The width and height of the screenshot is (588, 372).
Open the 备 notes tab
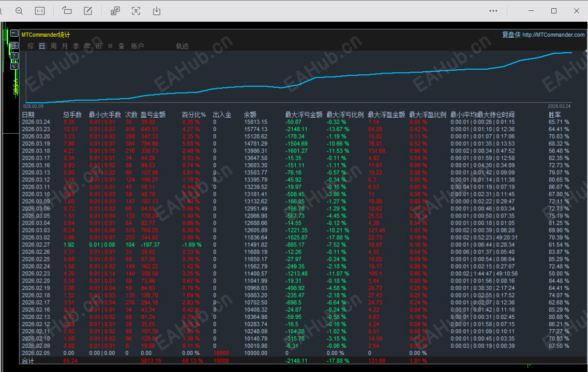(x=122, y=46)
